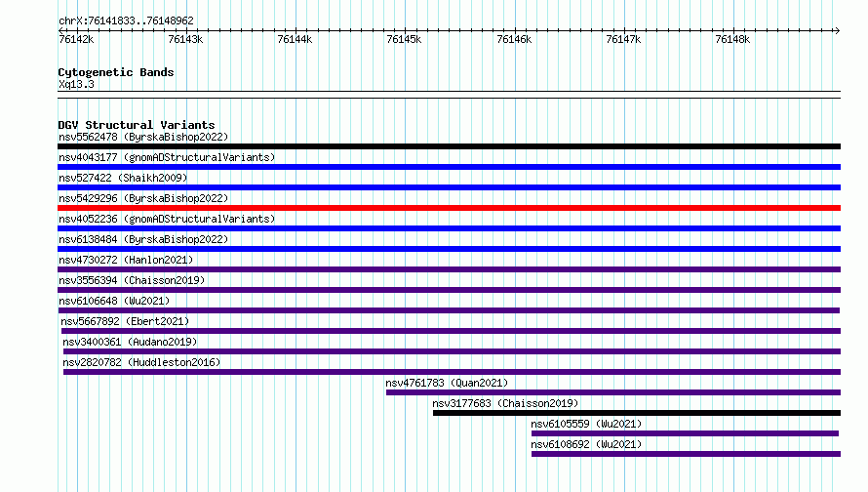Select the blue nsv527422 variant bar
868x492 pixels.
(449, 187)
